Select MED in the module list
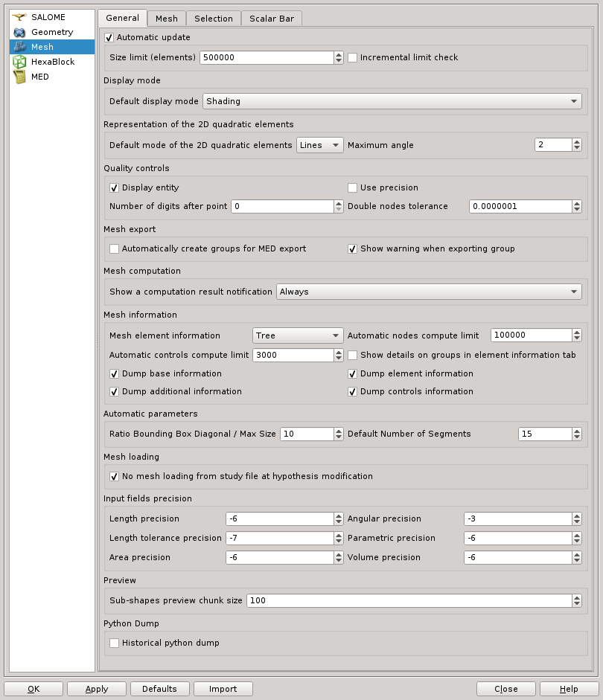The image size is (603, 700). click(x=52, y=77)
